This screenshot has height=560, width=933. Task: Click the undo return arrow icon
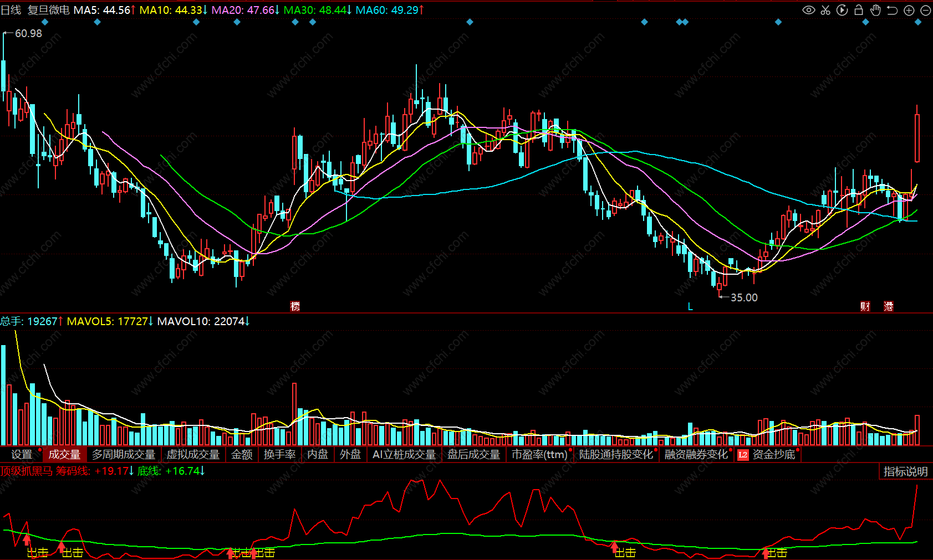[x=892, y=10]
